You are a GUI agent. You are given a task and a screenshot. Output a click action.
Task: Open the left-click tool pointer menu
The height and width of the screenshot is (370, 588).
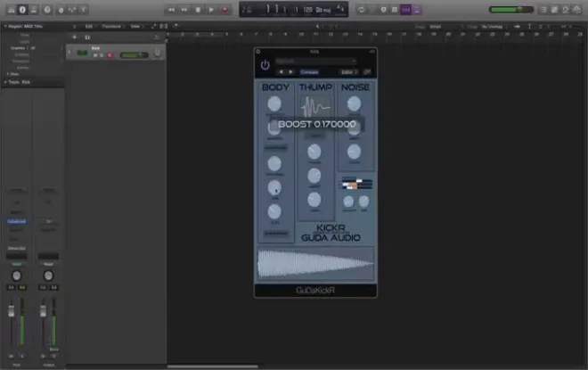coord(318,26)
